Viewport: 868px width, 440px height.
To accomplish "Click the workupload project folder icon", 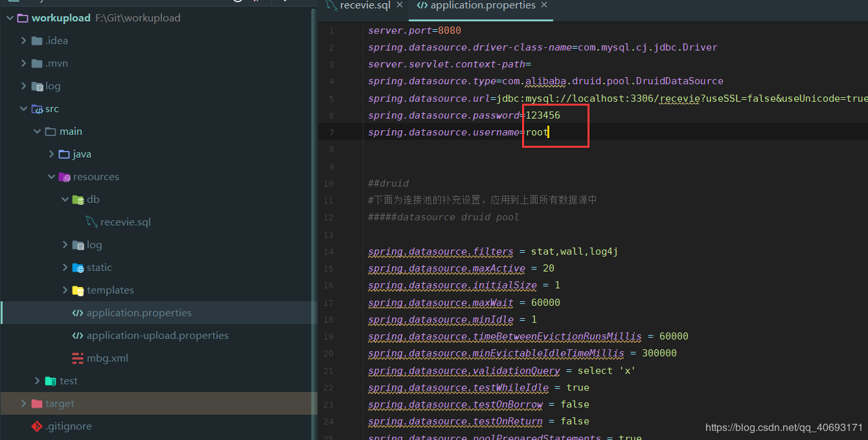I will (23, 18).
